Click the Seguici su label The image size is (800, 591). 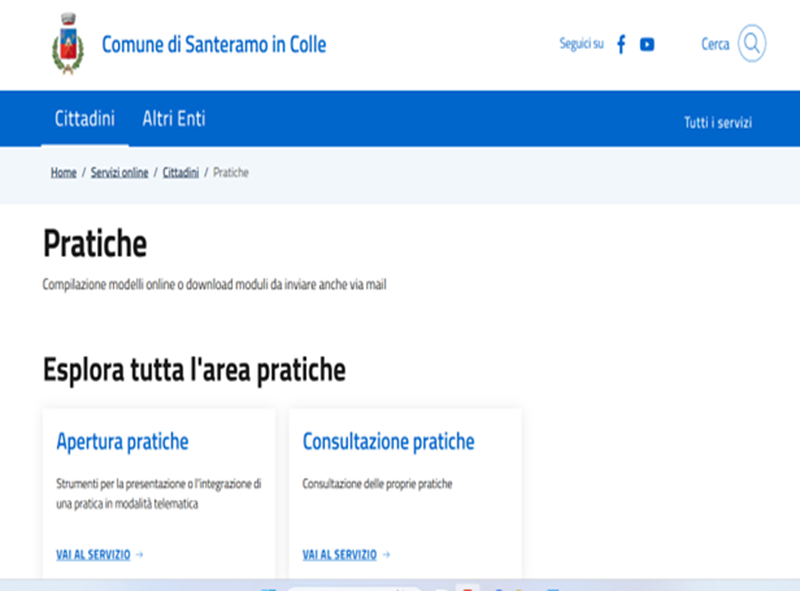581,44
